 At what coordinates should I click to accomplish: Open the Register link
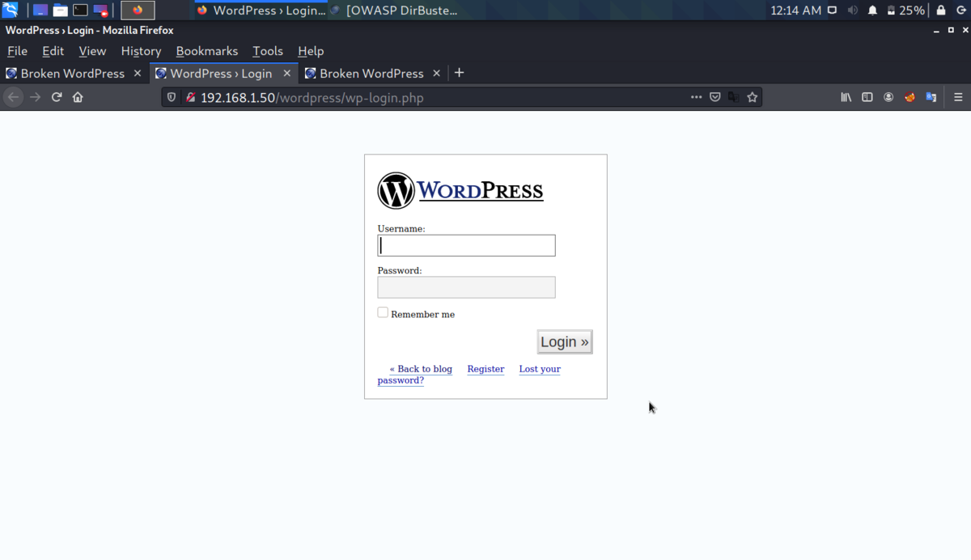(485, 369)
